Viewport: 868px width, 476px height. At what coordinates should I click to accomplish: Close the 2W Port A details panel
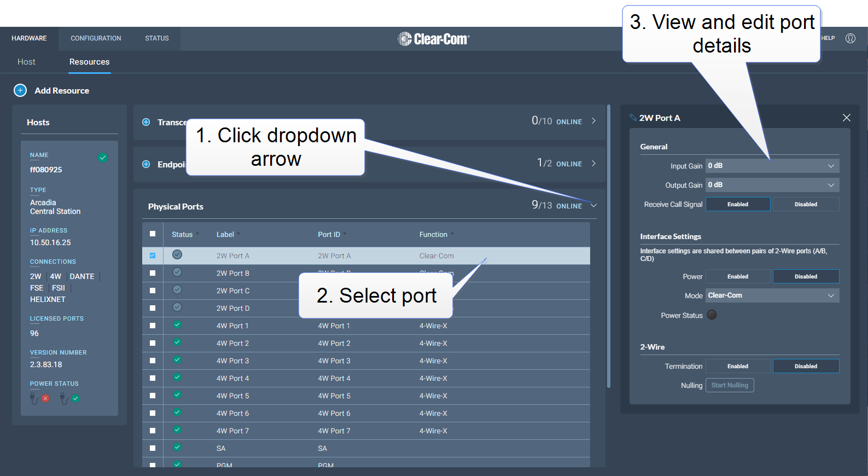tap(846, 118)
